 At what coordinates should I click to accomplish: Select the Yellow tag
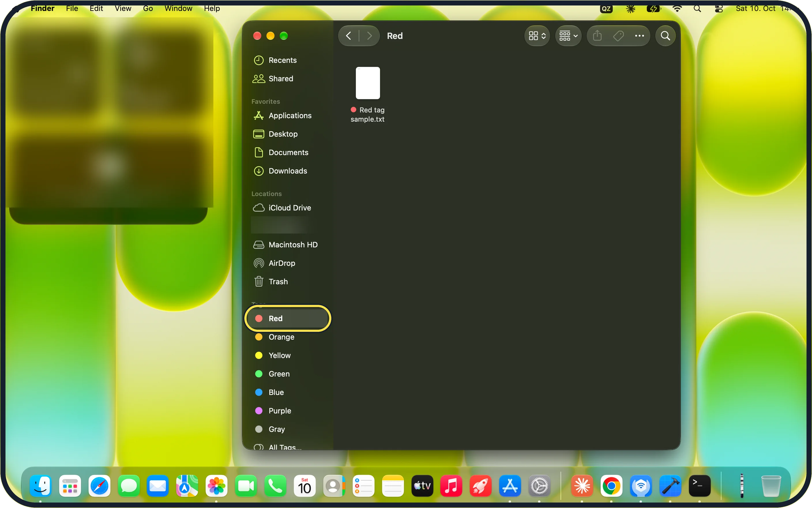288,355
